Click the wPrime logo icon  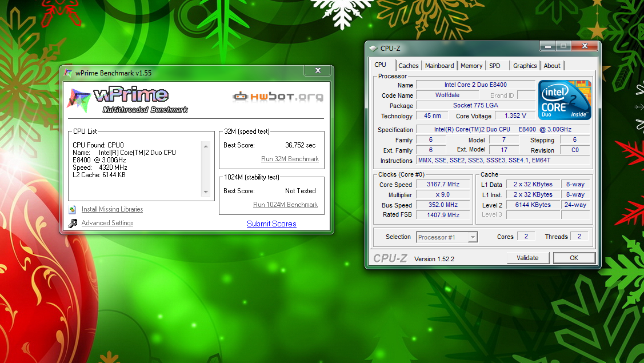pyautogui.click(x=79, y=100)
